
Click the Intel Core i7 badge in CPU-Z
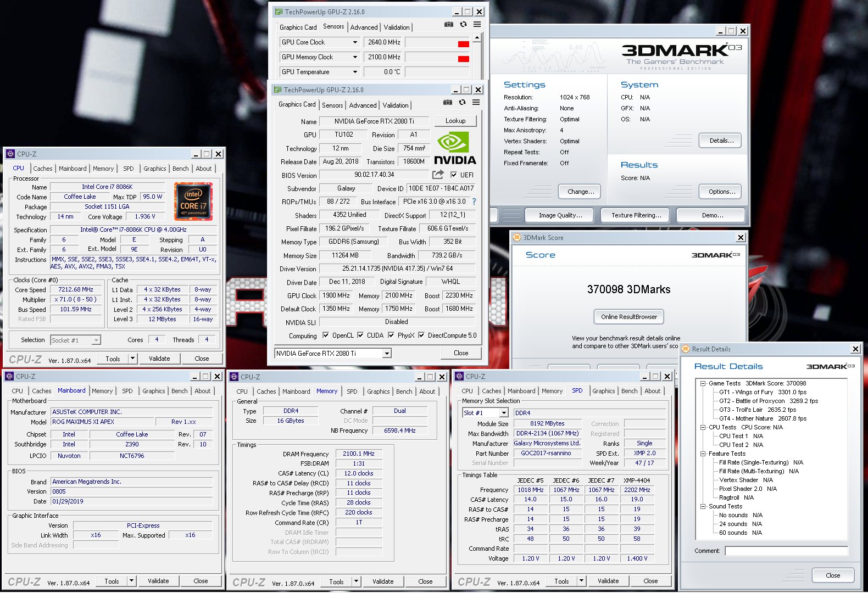pyautogui.click(x=193, y=202)
